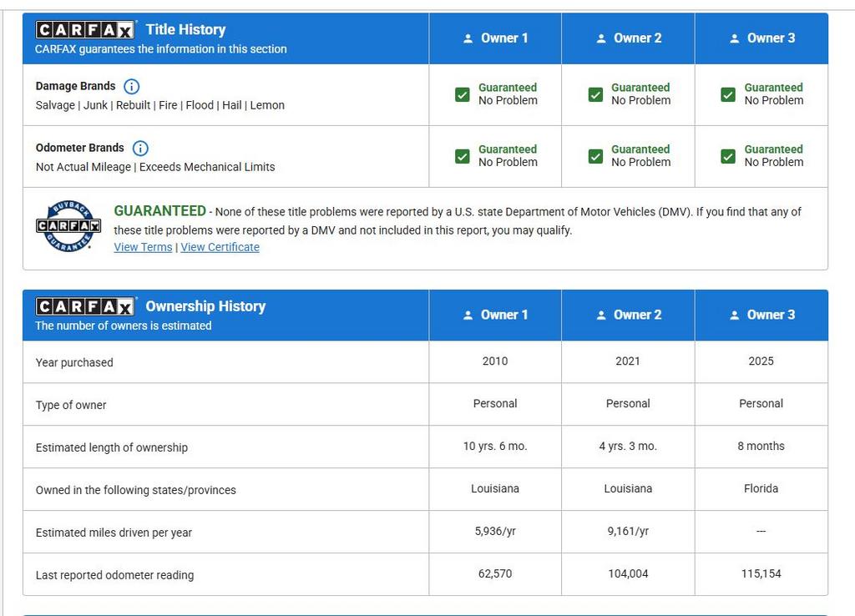Click the Odometer Brands info icon
This screenshot has width=855, height=616.
[x=140, y=149]
